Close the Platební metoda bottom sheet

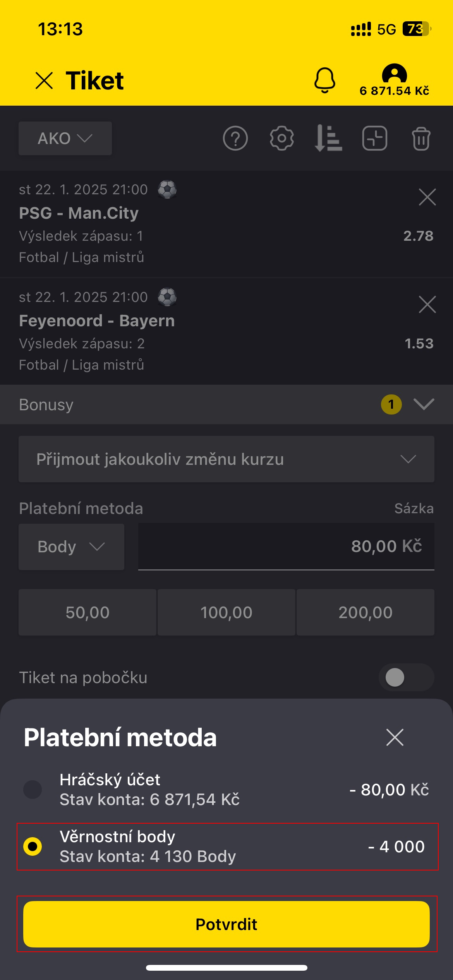click(395, 737)
